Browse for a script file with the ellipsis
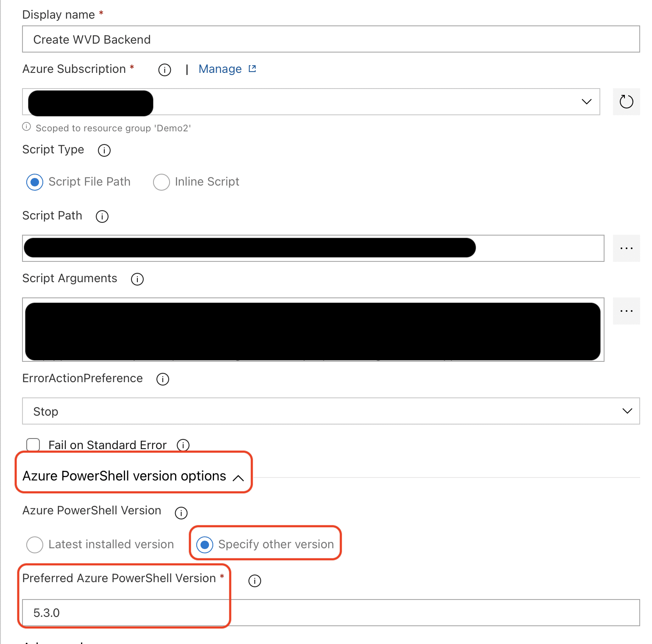Screen dimensions: 652x644 click(626, 248)
